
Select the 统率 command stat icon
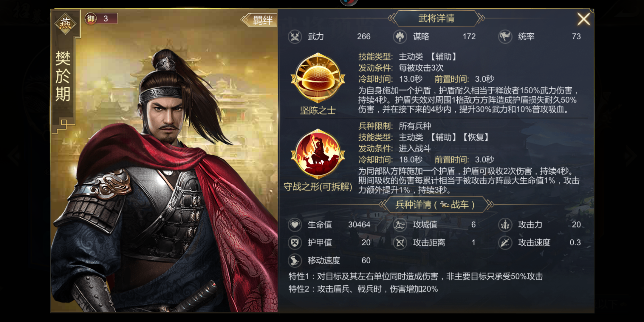[x=505, y=37]
